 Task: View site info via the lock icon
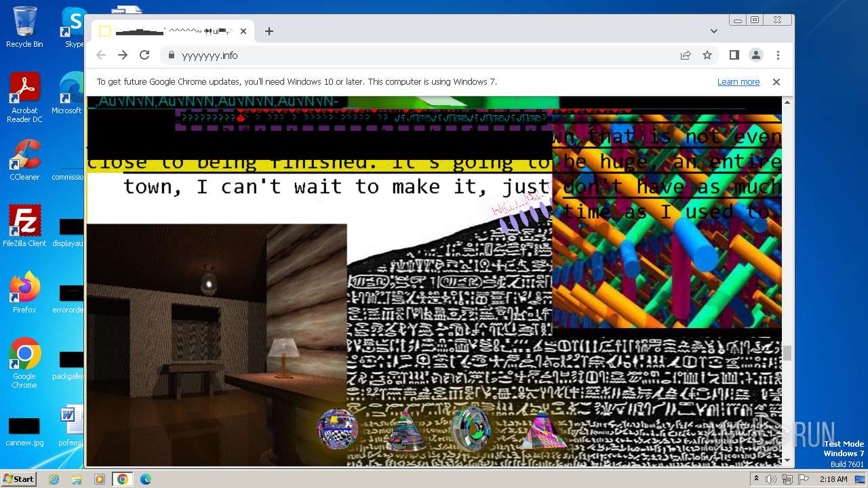click(172, 55)
